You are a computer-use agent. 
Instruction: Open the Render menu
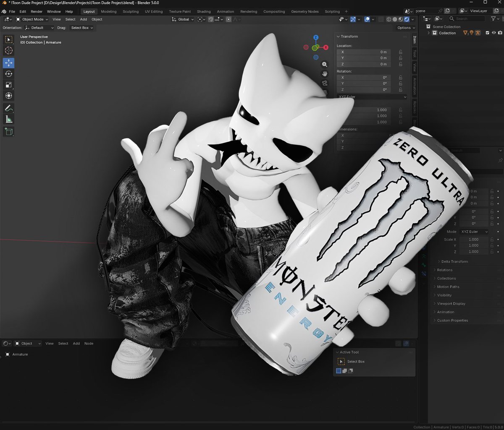pos(37,11)
